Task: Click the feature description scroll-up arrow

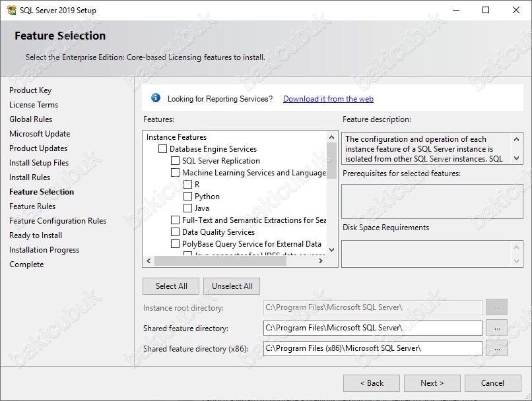Action: click(x=516, y=139)
